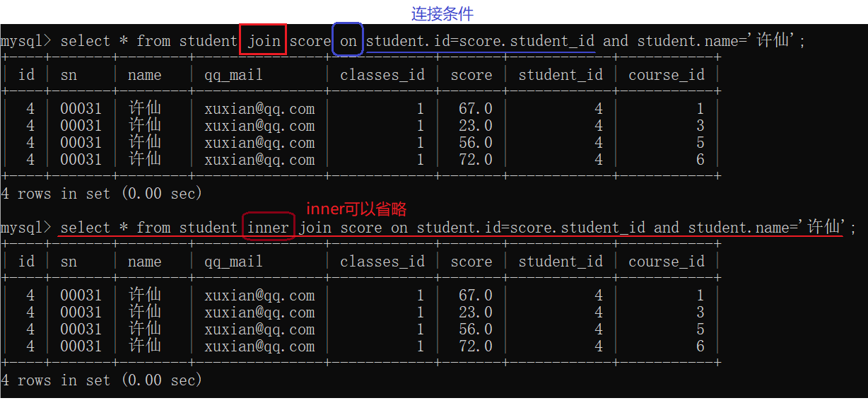Click the 'course_id' header in the first result table
This screenshot has height=403, width=868.
point(667,75)
